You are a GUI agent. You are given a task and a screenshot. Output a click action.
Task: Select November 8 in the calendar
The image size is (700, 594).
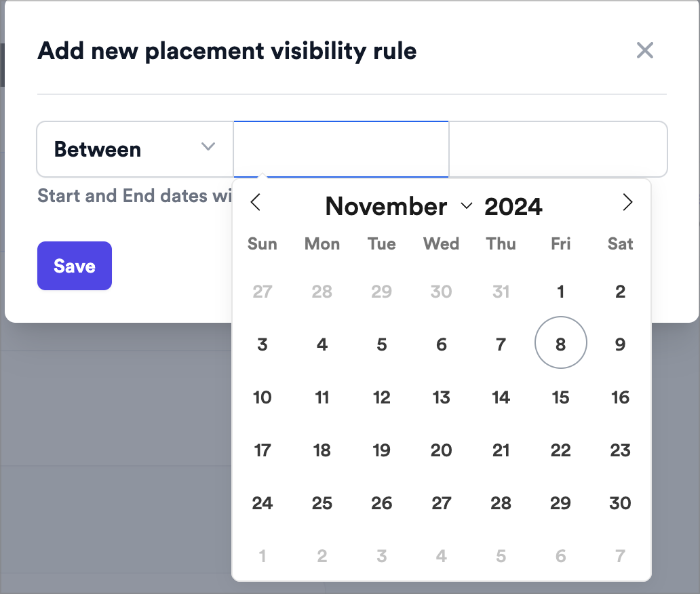point(561,344)
